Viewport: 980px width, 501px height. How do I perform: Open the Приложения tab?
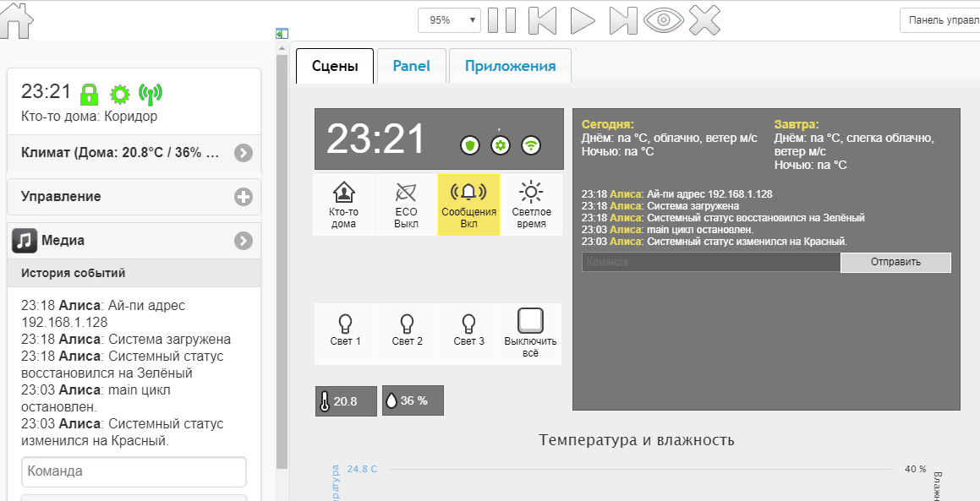(510, 65)
